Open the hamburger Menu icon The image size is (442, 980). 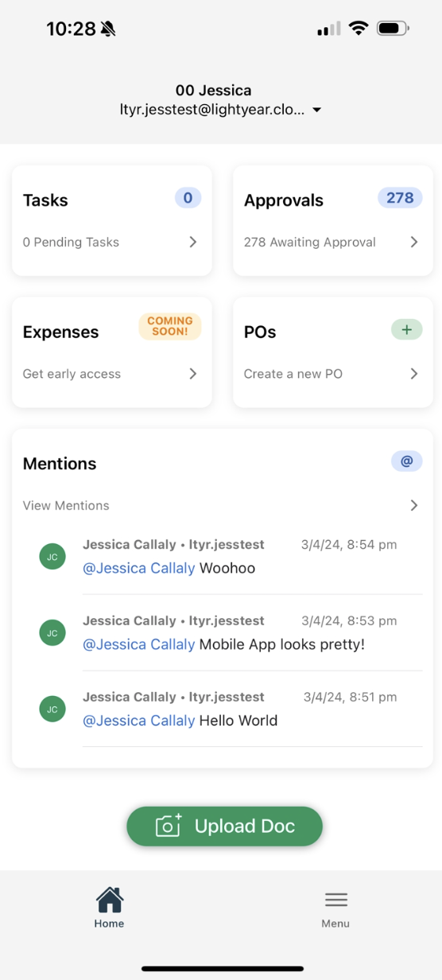click(x=335, y=900)
